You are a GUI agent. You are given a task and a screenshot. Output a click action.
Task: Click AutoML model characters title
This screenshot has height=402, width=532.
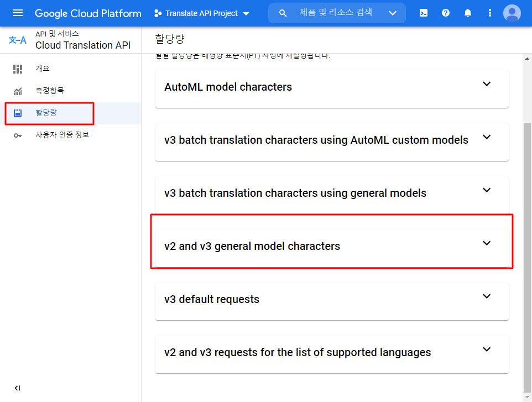[x=228, y=87]
